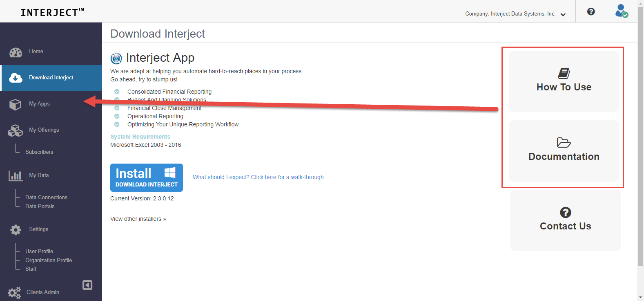Click the page vertical scrollbar
Screen dimensions: 644x301
pos(640,136)
